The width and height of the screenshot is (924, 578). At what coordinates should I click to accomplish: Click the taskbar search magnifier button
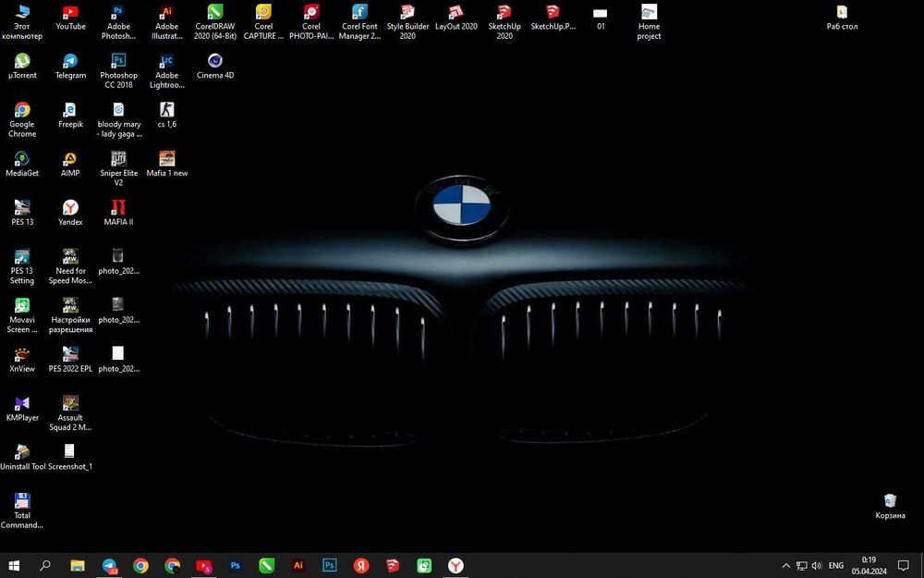pyautogui.click(x=44, y=565)
